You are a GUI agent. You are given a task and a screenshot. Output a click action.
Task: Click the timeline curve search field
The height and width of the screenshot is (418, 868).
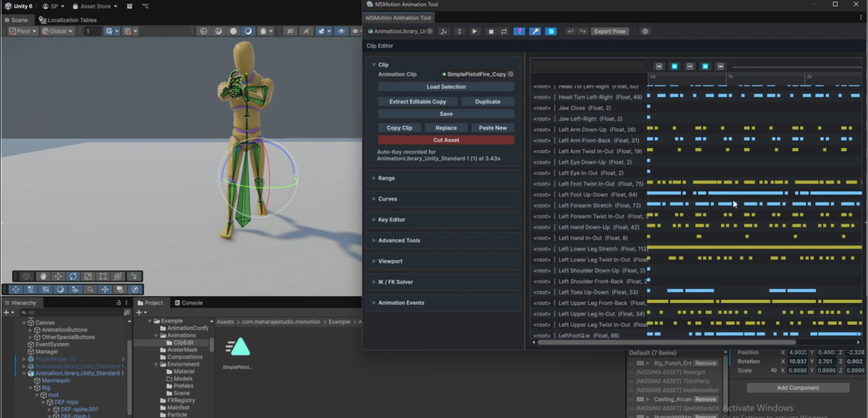(x=590, y=66)
